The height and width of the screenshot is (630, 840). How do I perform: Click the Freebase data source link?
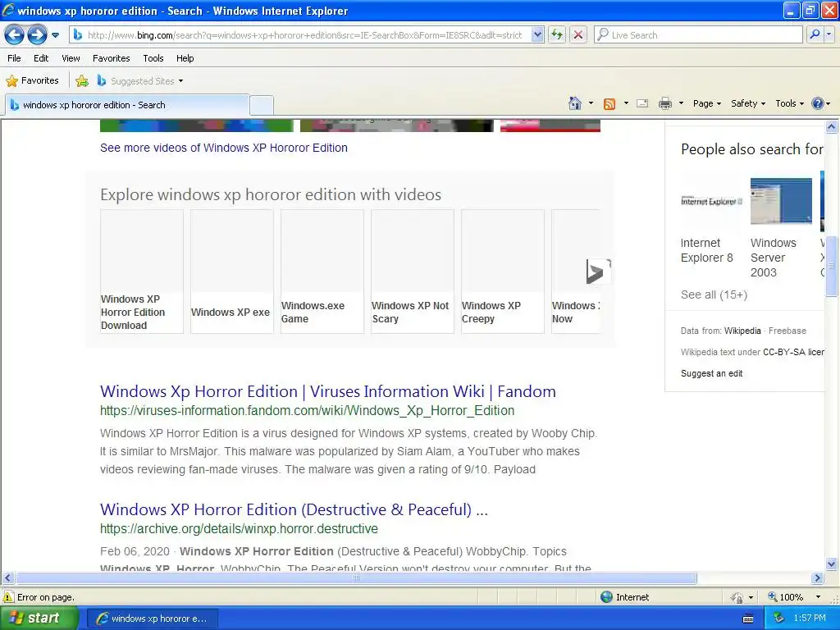[x=787, y=331]
